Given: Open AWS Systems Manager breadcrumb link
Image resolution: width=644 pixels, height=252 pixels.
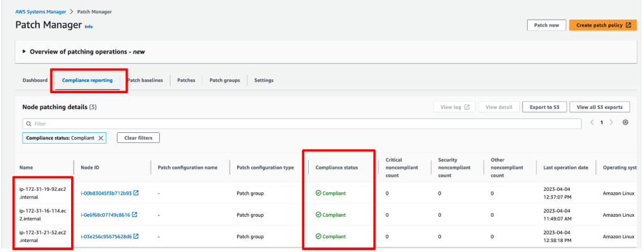Looking at the screenshot, I should [40, 11].
